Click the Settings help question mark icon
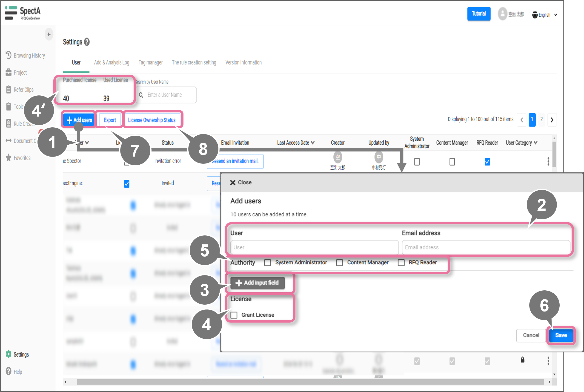584x392 pixels. tap(87, 42)
